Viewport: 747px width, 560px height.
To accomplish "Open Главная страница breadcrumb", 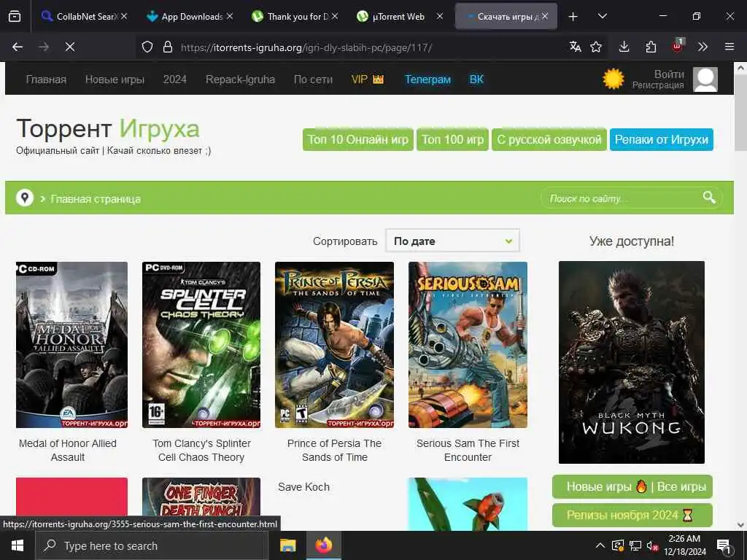I will (96, 199).
